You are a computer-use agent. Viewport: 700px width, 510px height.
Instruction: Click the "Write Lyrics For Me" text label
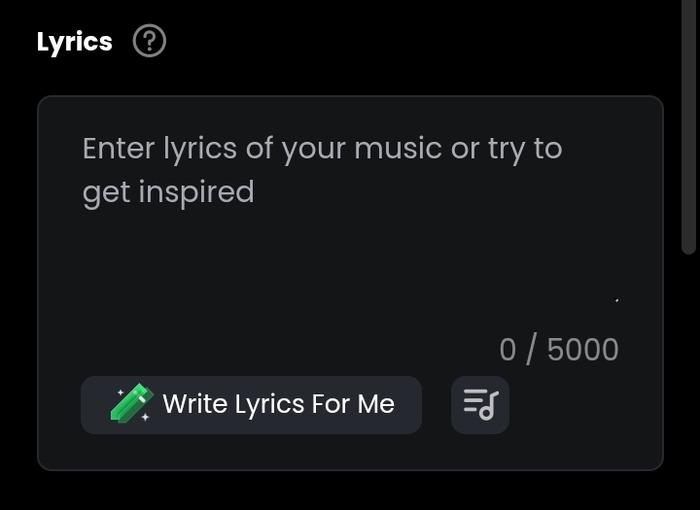pyautogui.click(x=278, y=404)
